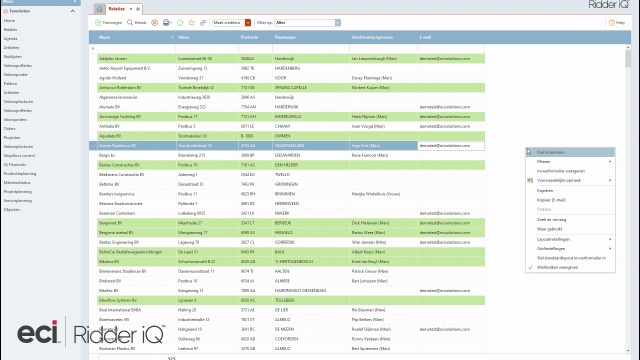Open Relaties in sidebar
This screenshot has width=640, height=360.
tap(11, 29)
